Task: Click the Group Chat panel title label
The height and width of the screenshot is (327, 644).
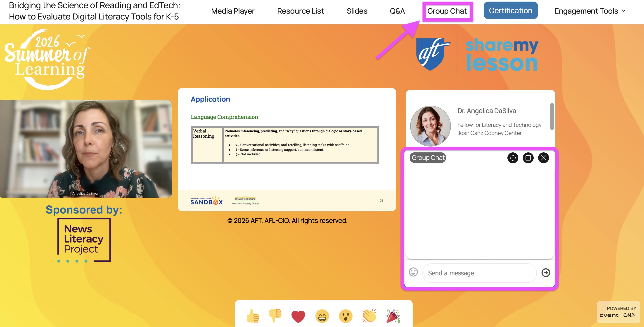Action: pyautogui.click(x=428, y=158)
